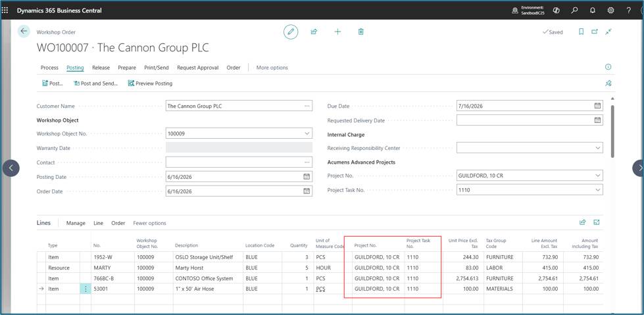Screen dimensions: 644x315
Task: Select the Posting tab
Action: (75, 67)
